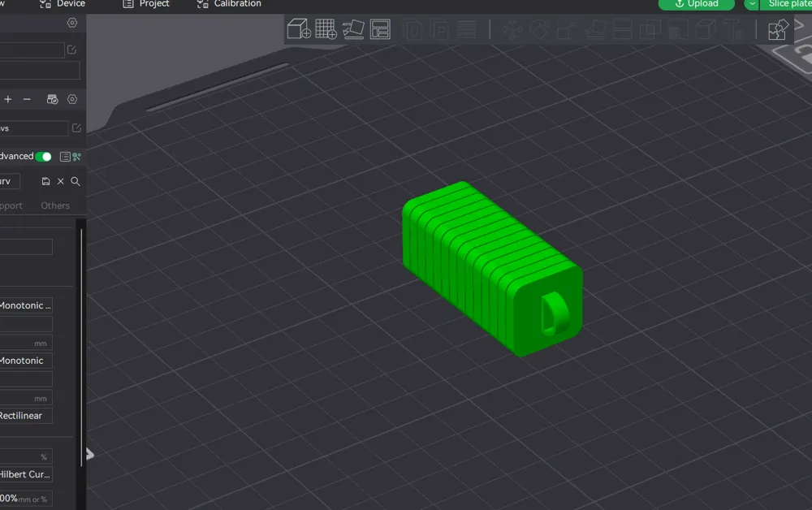Image resolution: width=812 pixels, height=510 pixels.
Task: Open the Hilbert Curve pattern dropdown
Action: pos(25,474)
